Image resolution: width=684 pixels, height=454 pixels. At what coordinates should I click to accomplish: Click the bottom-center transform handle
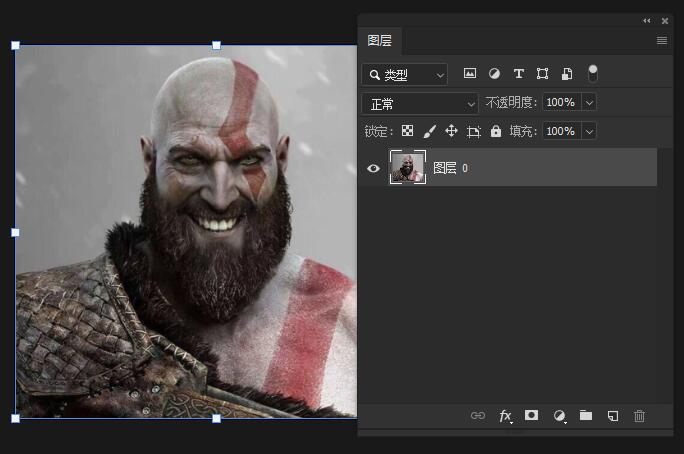click(x=216, y=419)
